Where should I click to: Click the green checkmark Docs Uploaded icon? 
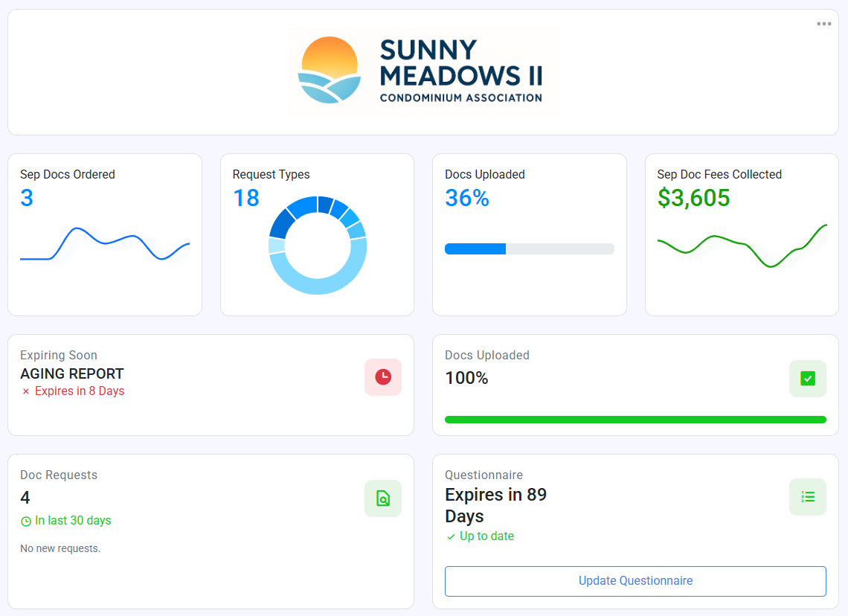point(807,379)
